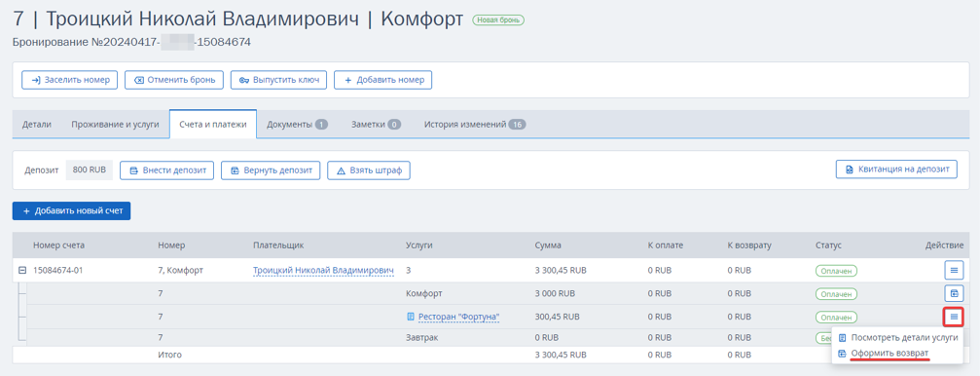Image resolution: width=980 pixels, height=376 pixels.
Task: Click Взять штраф button
Action: click(x=369, y=170)
